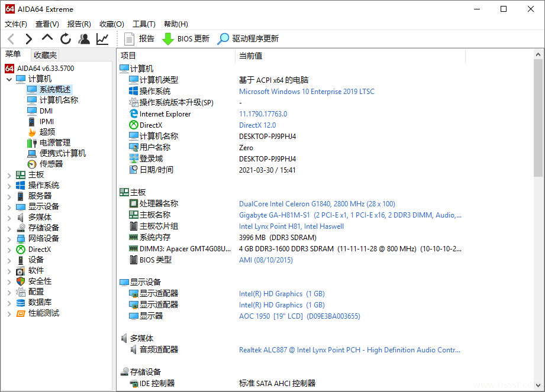Screen dimensions: 545x392
Task: Collapse the 计算机 tree node
Action: pos(9,79)
